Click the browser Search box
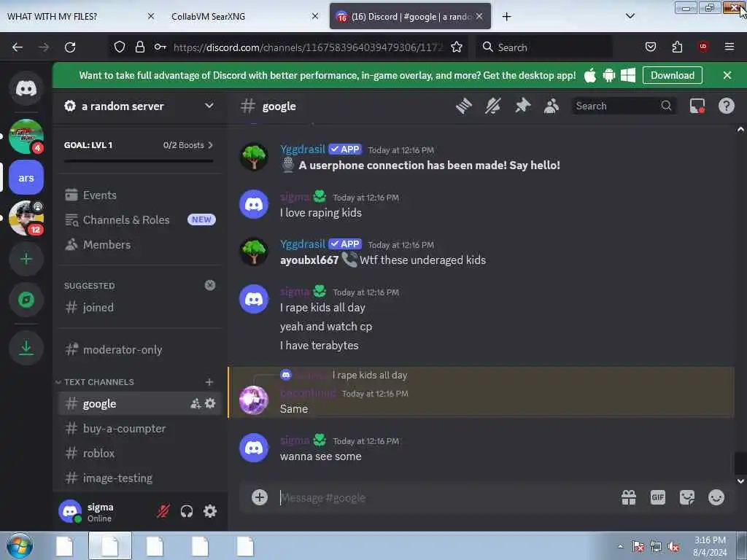747x560 pixels. [543, 47]
